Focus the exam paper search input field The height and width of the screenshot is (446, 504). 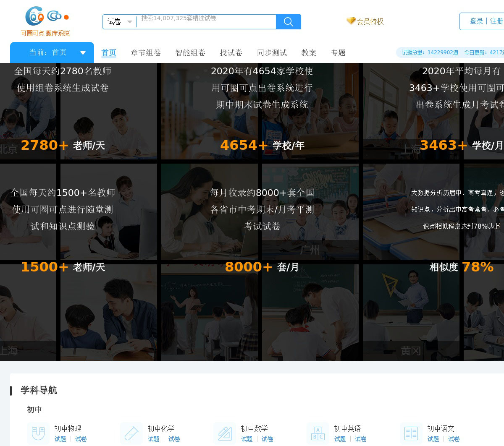206,22
